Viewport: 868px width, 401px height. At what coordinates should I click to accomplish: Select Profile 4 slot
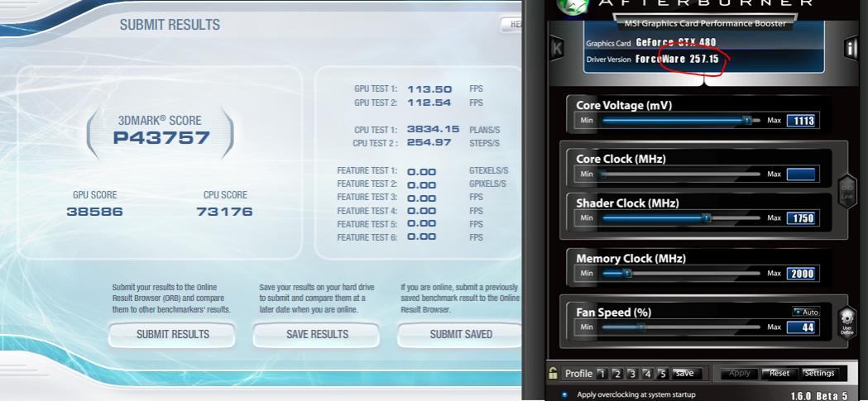pos(647,374)
